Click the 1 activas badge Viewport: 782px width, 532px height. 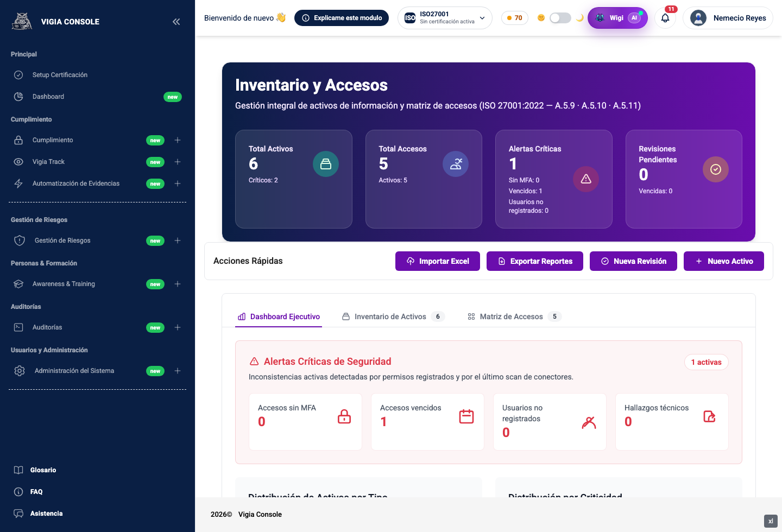(x=706, y=362)
